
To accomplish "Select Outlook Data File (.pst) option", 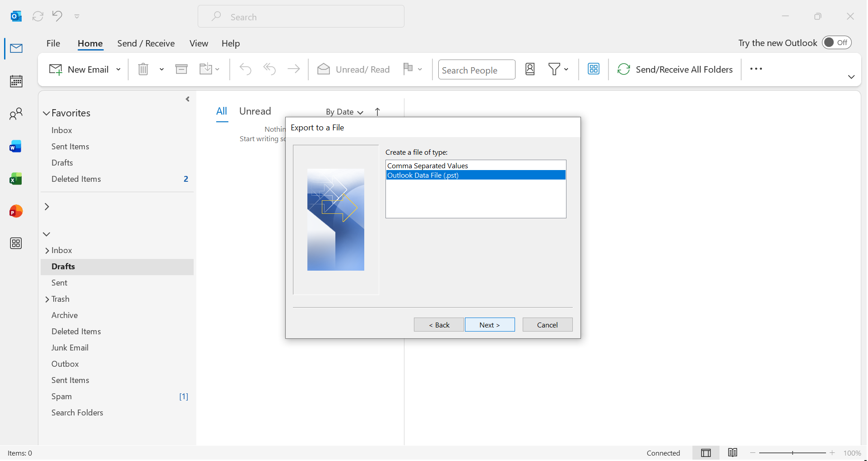I will (x=476, y=175).
